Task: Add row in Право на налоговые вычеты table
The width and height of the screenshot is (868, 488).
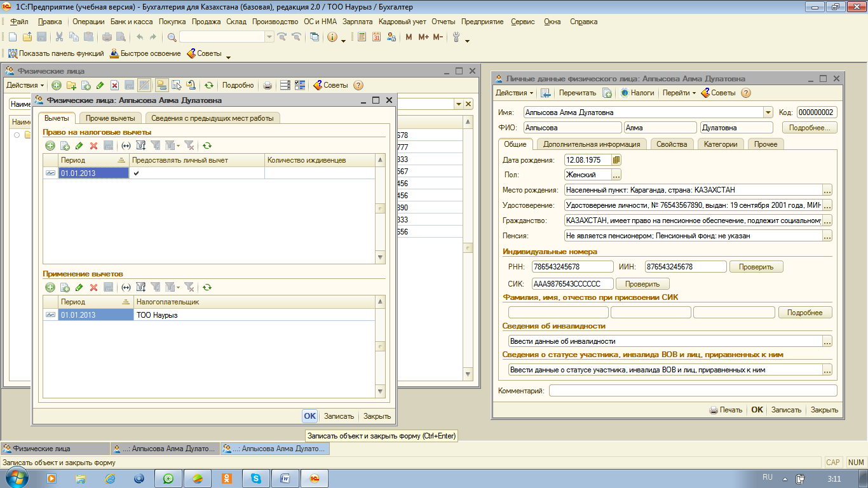Action: pyautogui.click(x=50, y=146)
